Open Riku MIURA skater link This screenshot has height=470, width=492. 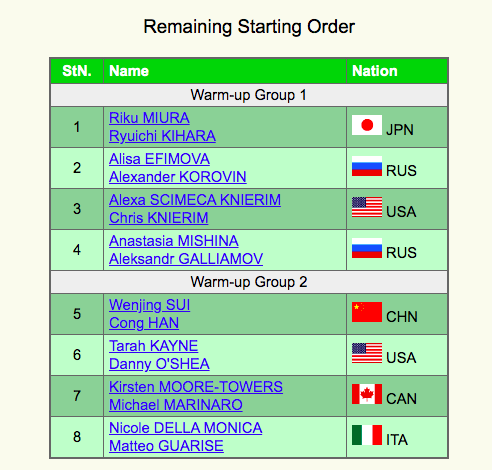click(149, 118)
